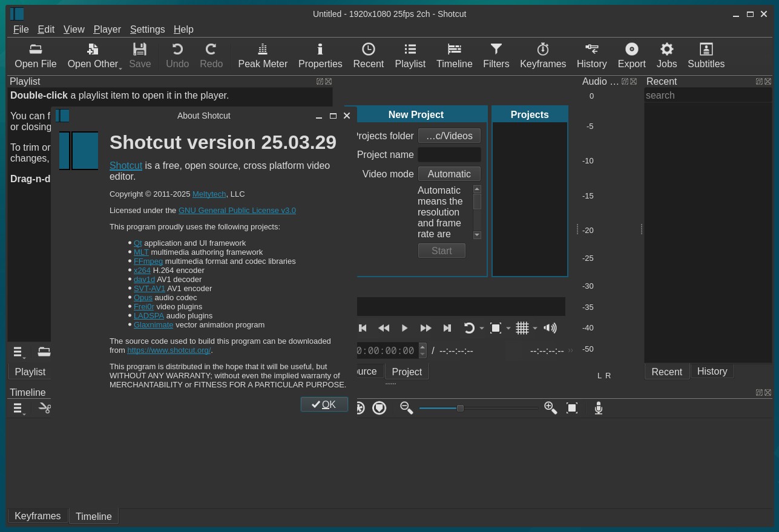
Task: Open the Settings menu
Action: click(147, 29)
